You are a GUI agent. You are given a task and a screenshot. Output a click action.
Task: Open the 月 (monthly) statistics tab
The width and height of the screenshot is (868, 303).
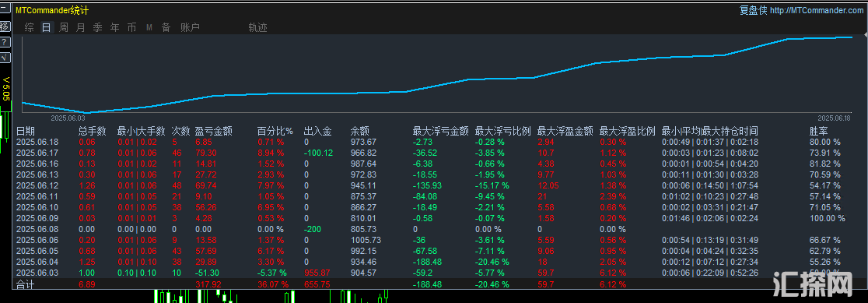coord(81,28)
